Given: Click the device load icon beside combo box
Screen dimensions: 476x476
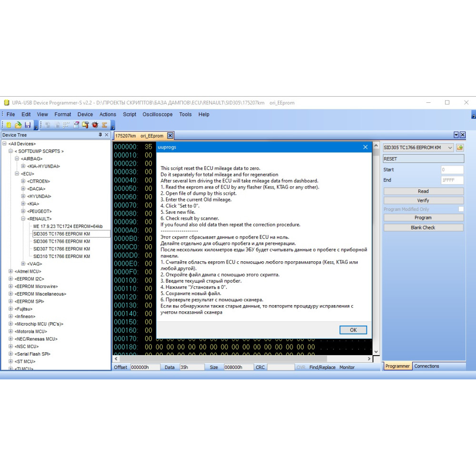Looking at the screenshot, I should (x=460, y=148).
